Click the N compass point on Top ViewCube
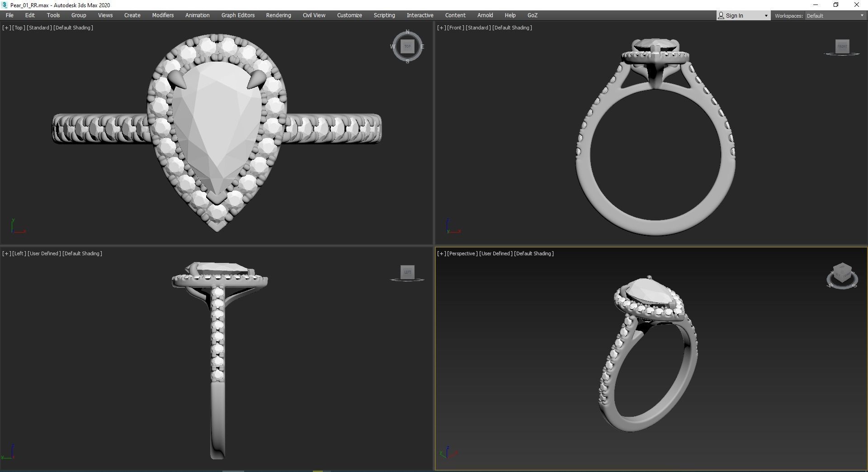 [407, 32]
